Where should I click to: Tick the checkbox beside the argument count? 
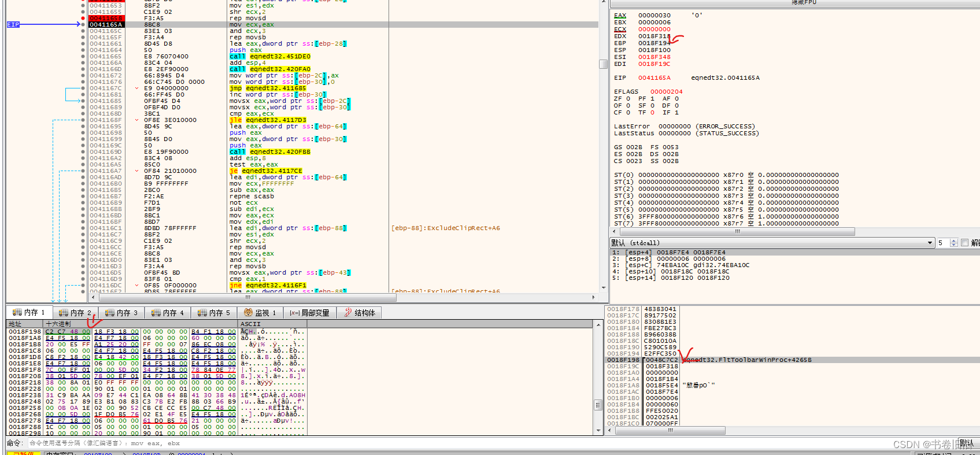[x=964, y=243]
